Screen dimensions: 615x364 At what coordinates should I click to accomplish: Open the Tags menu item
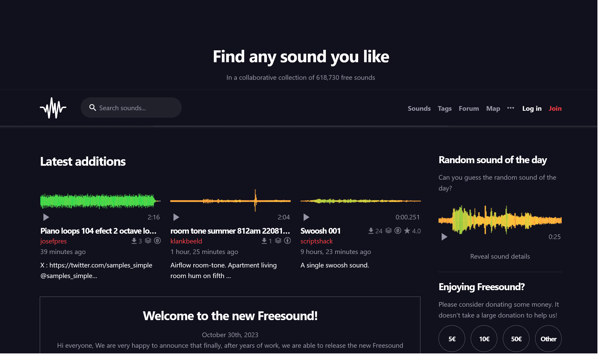tap(445, 108)
